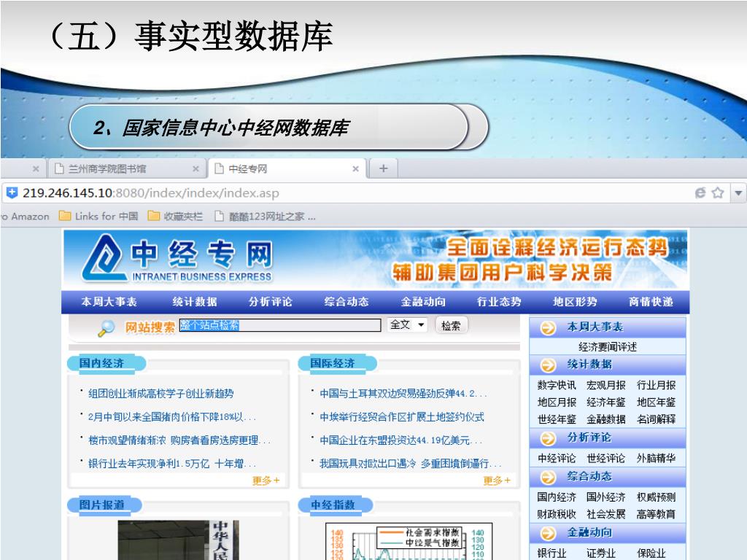Open 经济年鉴 in sidebar

point(606,402)
